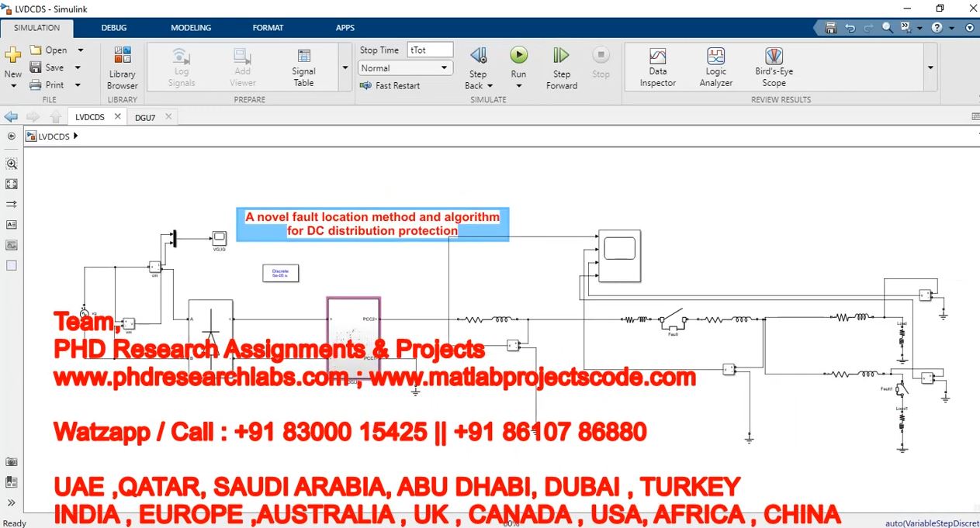Switch to the FORMAT tab
Image resolution: width=980 pixels, height=528 pixels.
(268, 28)
